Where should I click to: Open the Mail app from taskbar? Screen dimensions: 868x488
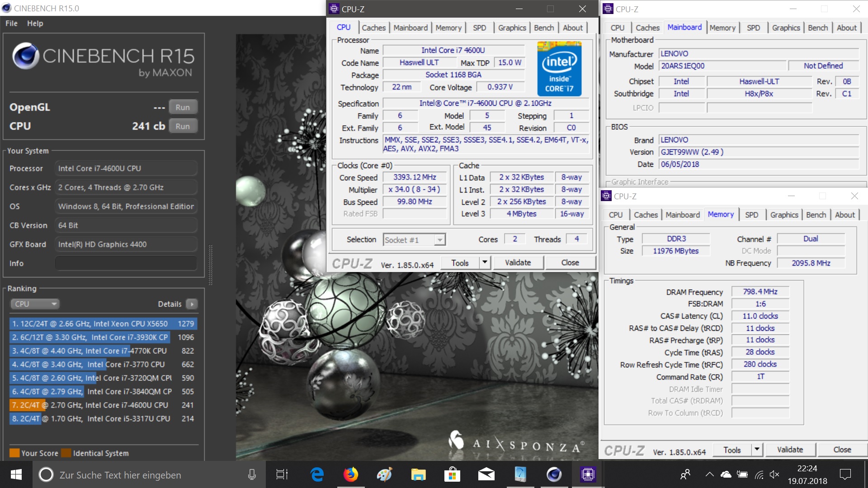(x=486, y=475)
